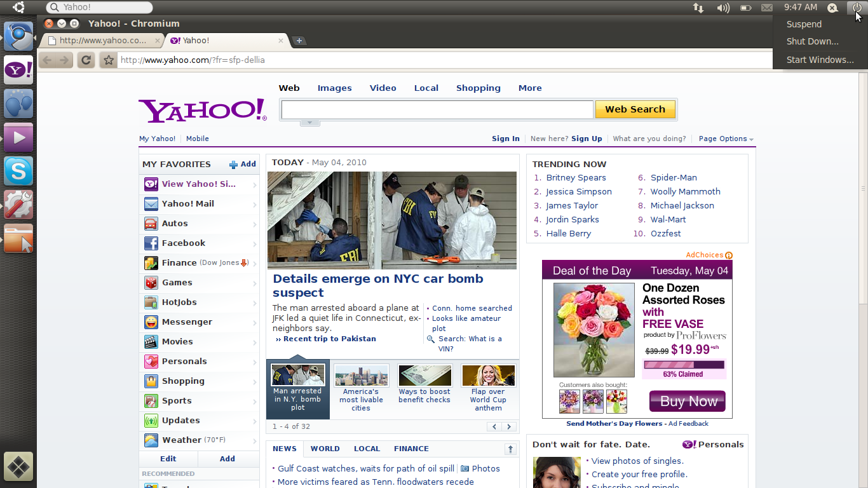Expand the Weather favorites arrow

pos(254,440)
